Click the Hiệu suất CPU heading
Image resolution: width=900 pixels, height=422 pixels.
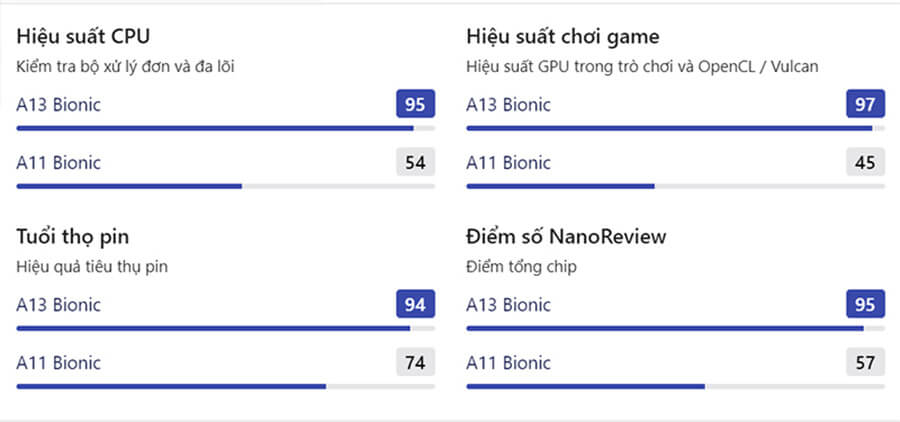click(84, 37)
